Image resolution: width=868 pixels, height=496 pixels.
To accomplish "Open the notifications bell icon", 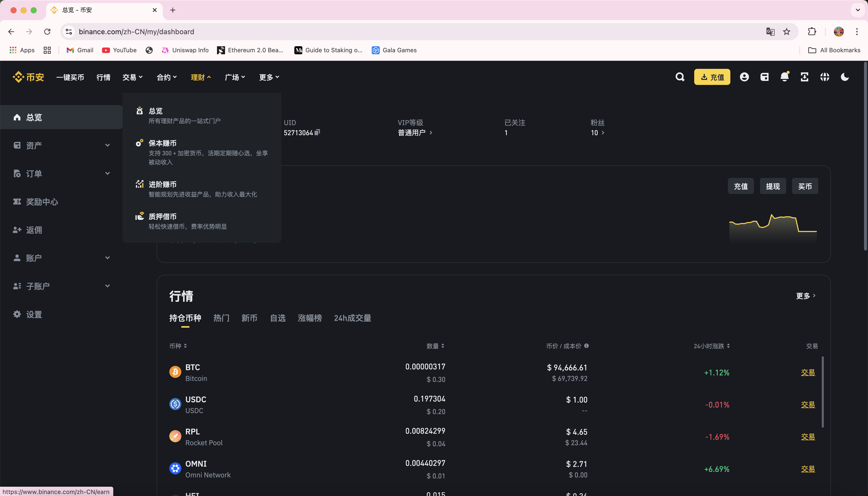I will [784, 77].
